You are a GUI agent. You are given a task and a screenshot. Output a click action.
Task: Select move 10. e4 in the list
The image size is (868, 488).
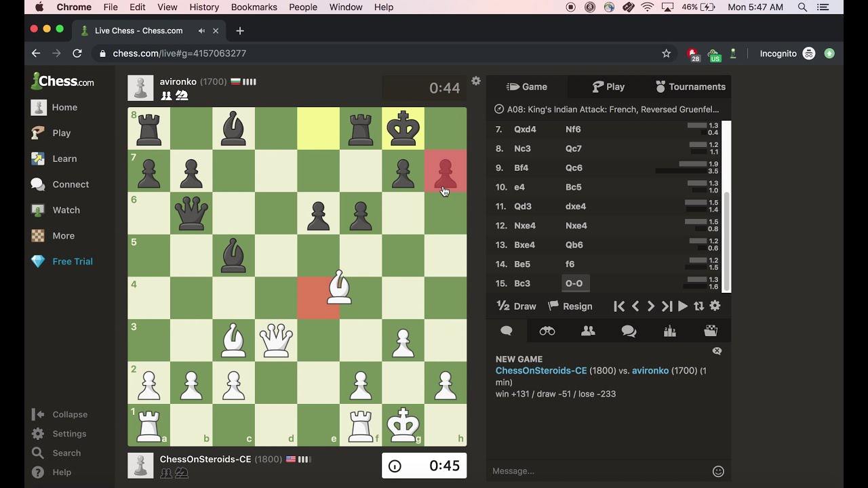coord(519,187)
